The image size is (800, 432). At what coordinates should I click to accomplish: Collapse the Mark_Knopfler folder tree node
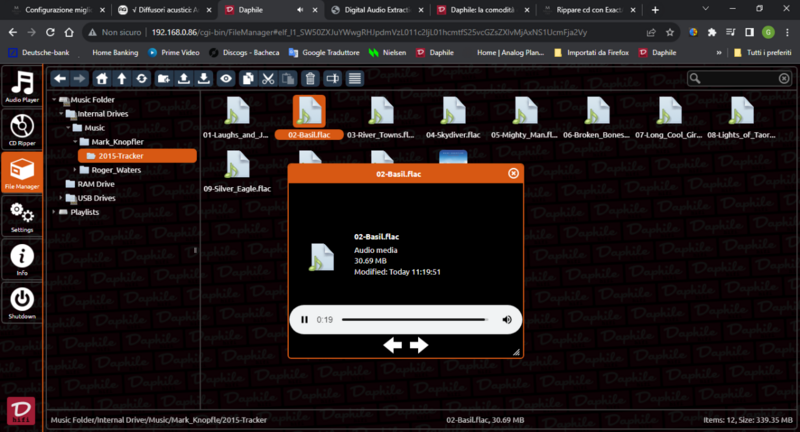tap(73, 142)
